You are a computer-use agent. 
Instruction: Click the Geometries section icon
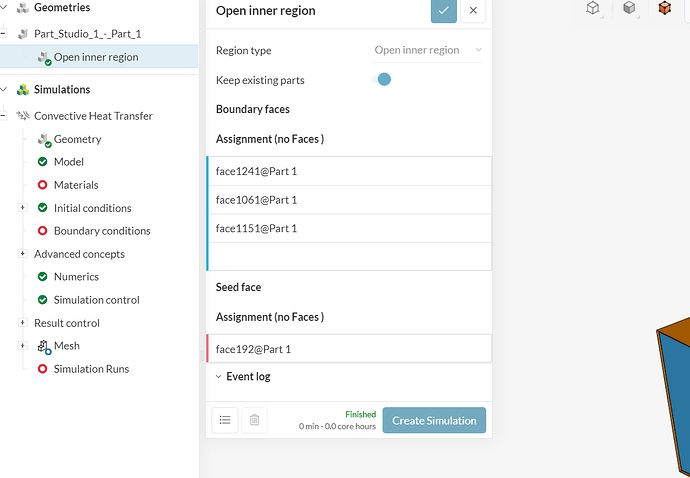[x=22, y=8]
